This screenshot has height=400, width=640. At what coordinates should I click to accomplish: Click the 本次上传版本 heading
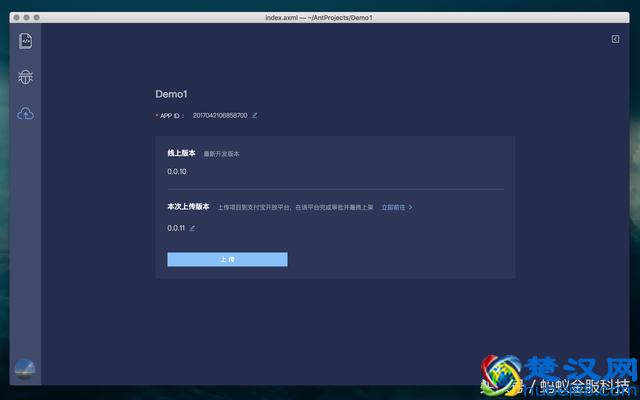point(188,207)
